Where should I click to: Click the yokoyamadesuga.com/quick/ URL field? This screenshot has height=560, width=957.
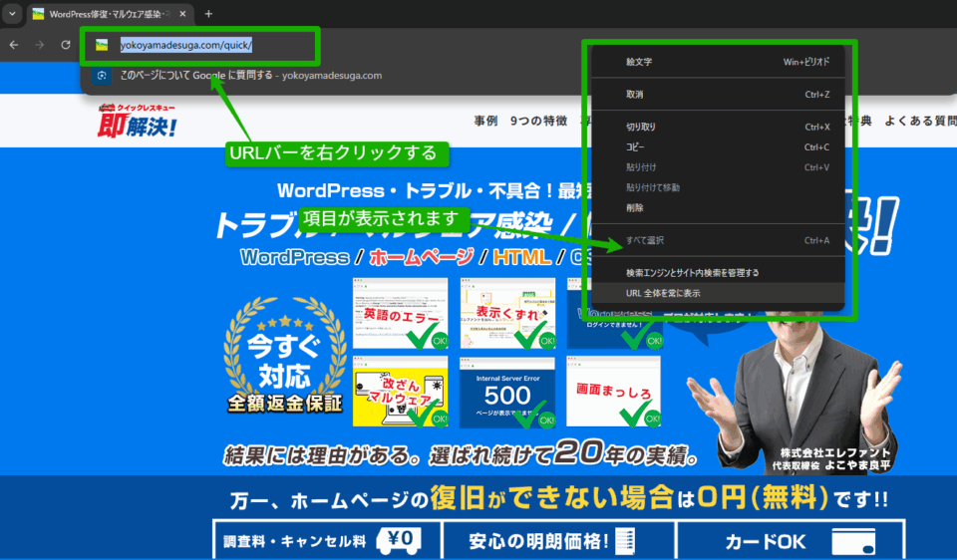coord(186,45)
